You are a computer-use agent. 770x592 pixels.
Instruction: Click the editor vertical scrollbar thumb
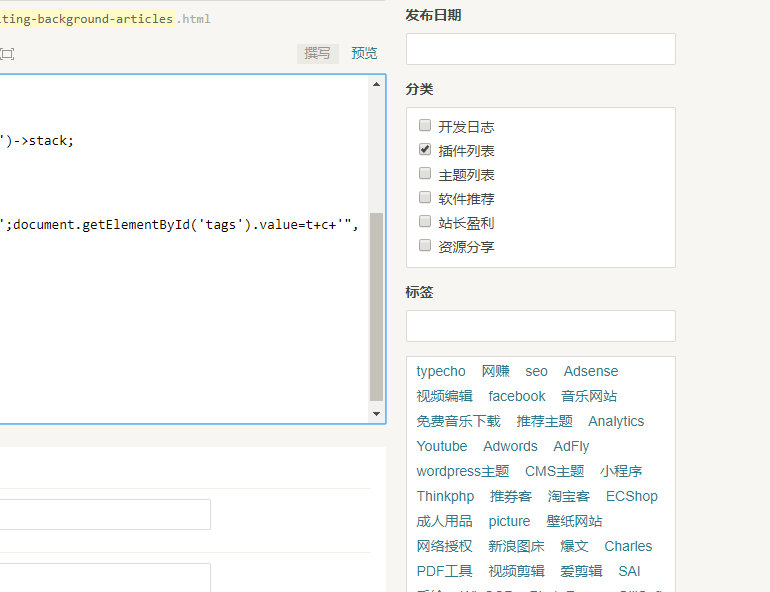376,307
